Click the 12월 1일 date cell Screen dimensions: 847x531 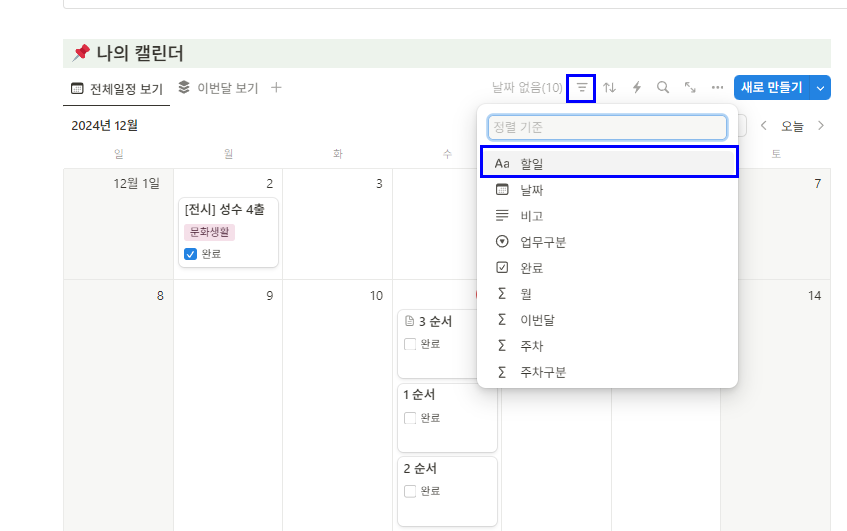(118, 224)
